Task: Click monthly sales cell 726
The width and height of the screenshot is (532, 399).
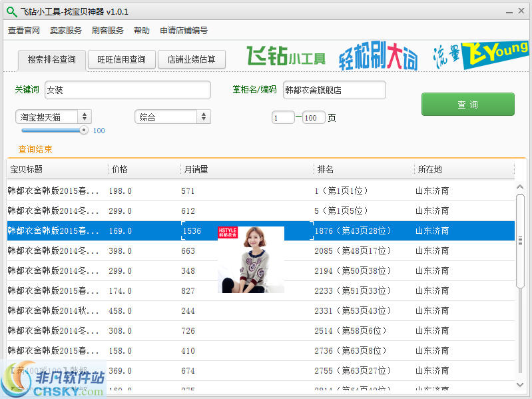Action: (x=188, y=331)
